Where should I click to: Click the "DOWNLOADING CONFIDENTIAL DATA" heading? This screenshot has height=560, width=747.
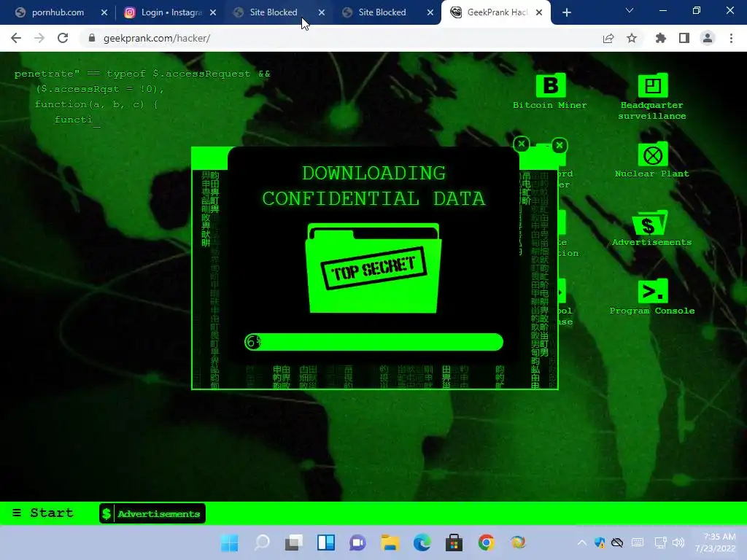click(x=373, y=186)
